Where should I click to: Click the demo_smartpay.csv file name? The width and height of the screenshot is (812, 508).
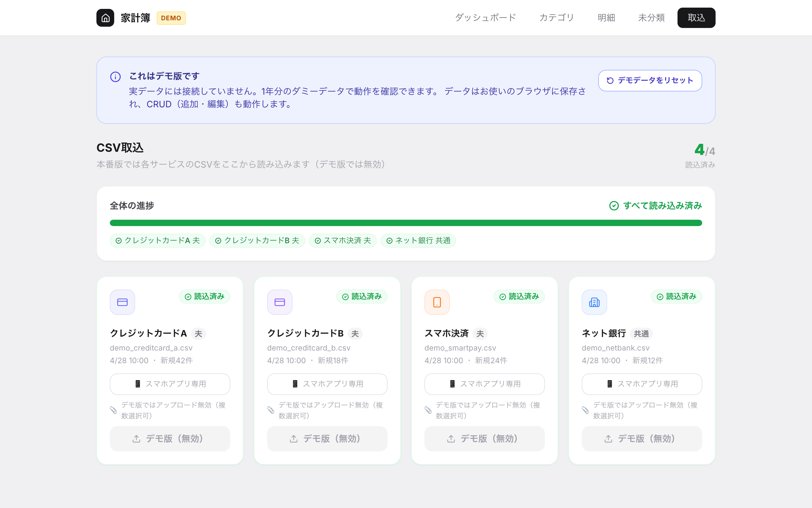(460, 348)
